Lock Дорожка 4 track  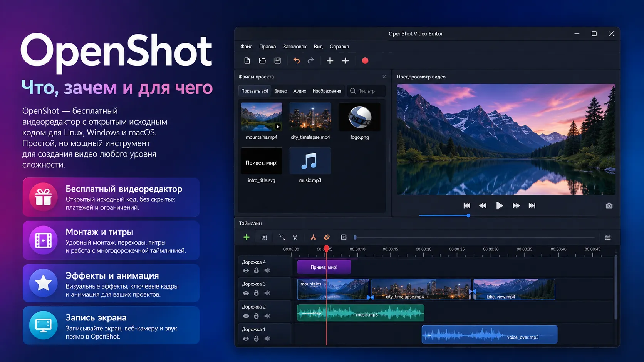pyautogui.click(x=257, y=271)
